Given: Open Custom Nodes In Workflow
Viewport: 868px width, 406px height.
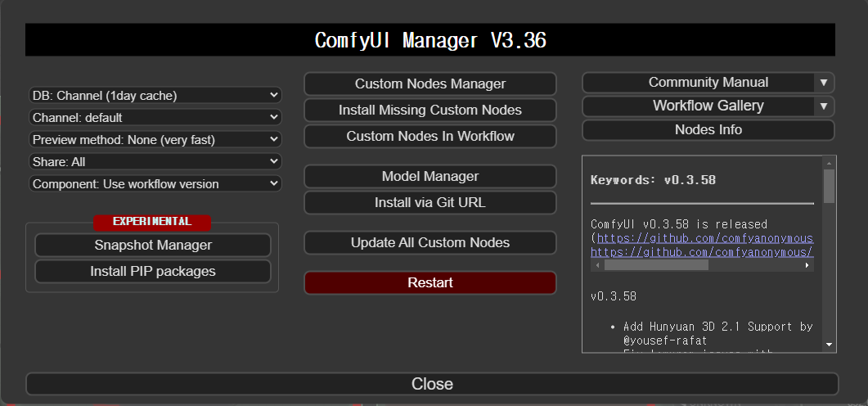Looking at the screenshot, I should pyautogui.click(x=430, y=136).
